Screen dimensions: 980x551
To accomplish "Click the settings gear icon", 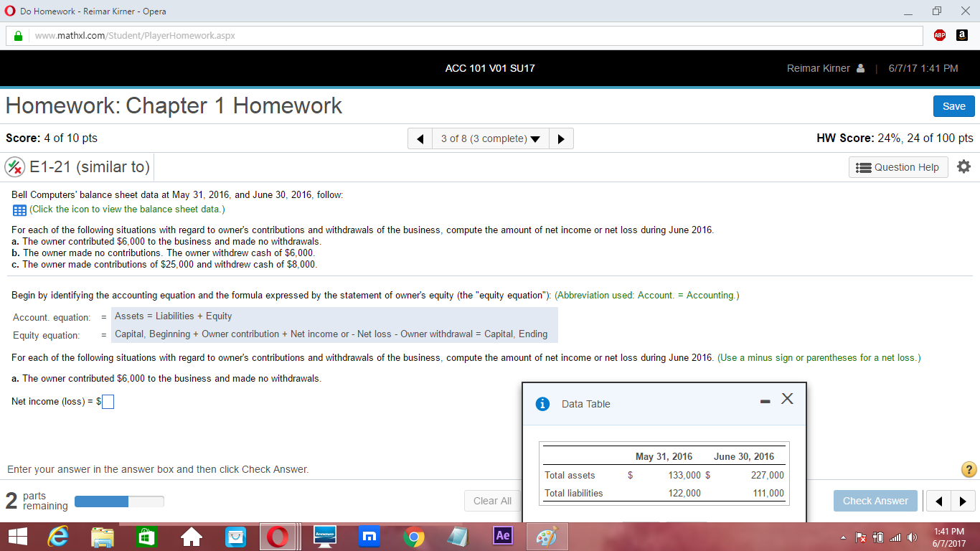I will [x=963, y=166].
